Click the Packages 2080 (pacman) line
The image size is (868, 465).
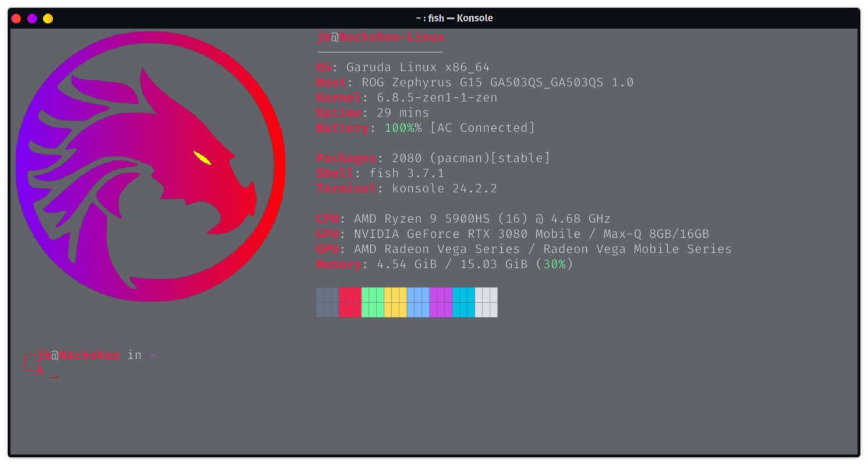(433, 158)
